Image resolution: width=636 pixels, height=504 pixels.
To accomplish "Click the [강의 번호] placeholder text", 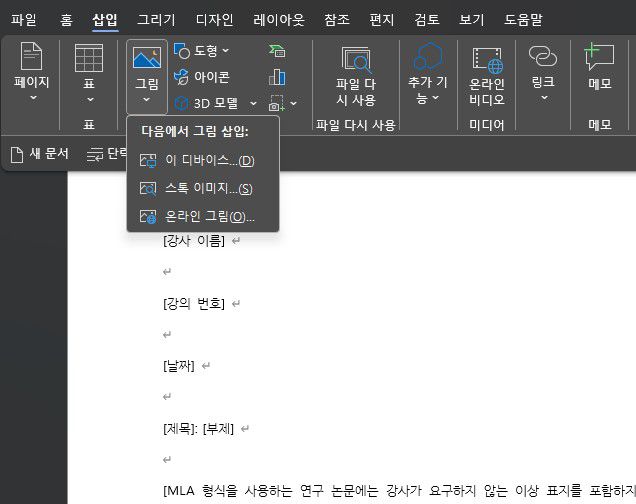I will [193, 303].
